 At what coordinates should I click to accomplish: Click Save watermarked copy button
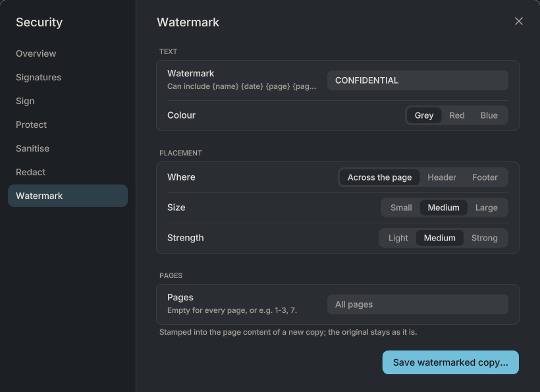(x=450, y=362)
